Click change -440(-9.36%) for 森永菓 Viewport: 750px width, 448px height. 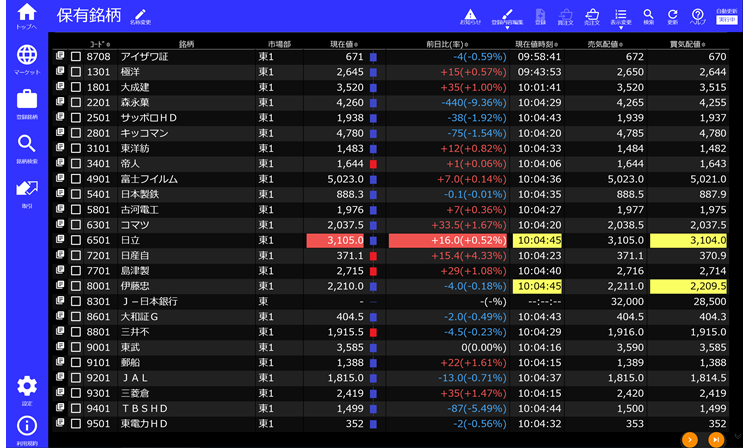[x=474, y=102]
